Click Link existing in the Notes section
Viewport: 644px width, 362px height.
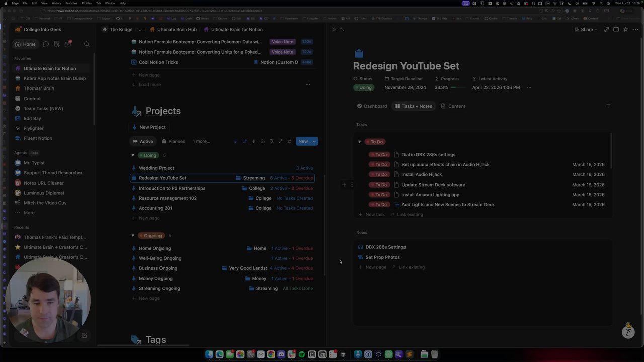click(x=408, y=267)
